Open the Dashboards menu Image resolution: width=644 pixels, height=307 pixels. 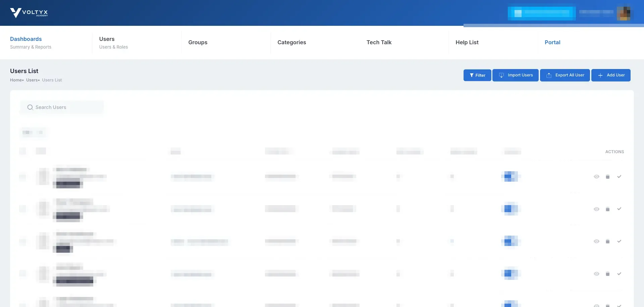coord(31,43)
